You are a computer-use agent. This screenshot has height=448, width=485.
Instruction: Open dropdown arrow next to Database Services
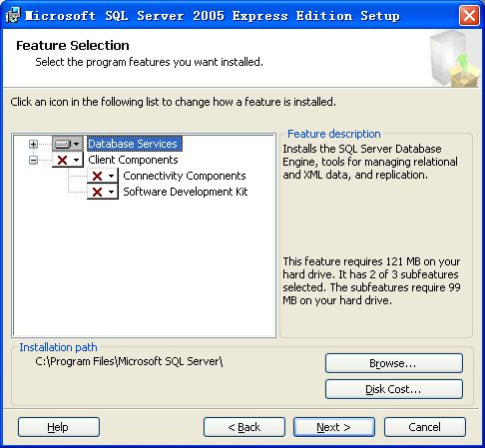pyautogui.click(x=77, y=144)
